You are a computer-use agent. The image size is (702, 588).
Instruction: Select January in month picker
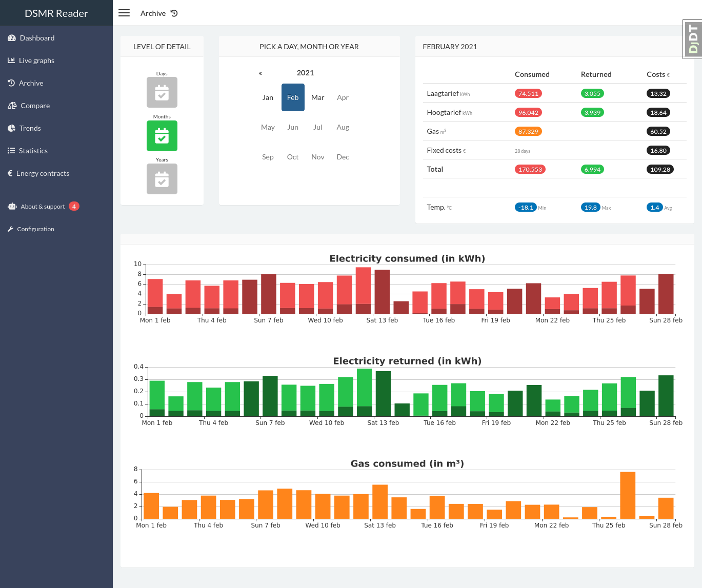click(x=268, y=97)
